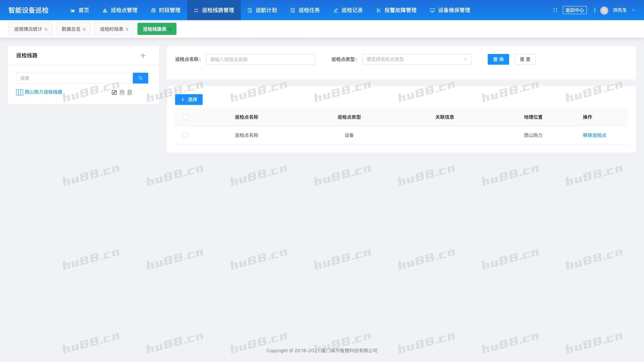Click the magnifier search button in route panel
This screenshot has width=644, height=362.
click(140, 78)
